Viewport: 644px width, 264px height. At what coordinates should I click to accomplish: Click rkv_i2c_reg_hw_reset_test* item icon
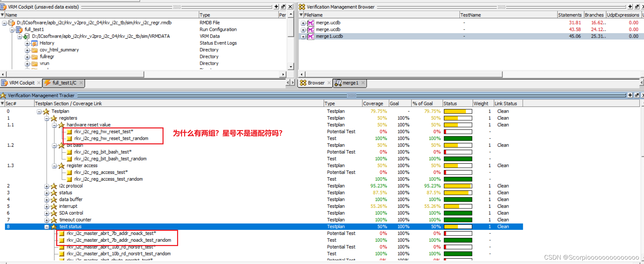coord(69,132)
